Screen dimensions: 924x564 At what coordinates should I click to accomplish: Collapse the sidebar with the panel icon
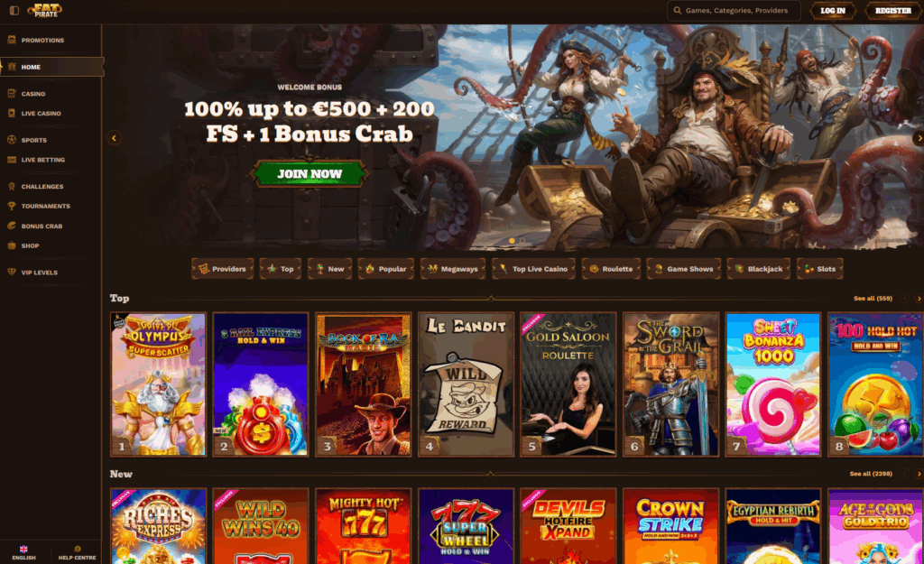click(14, 11)
